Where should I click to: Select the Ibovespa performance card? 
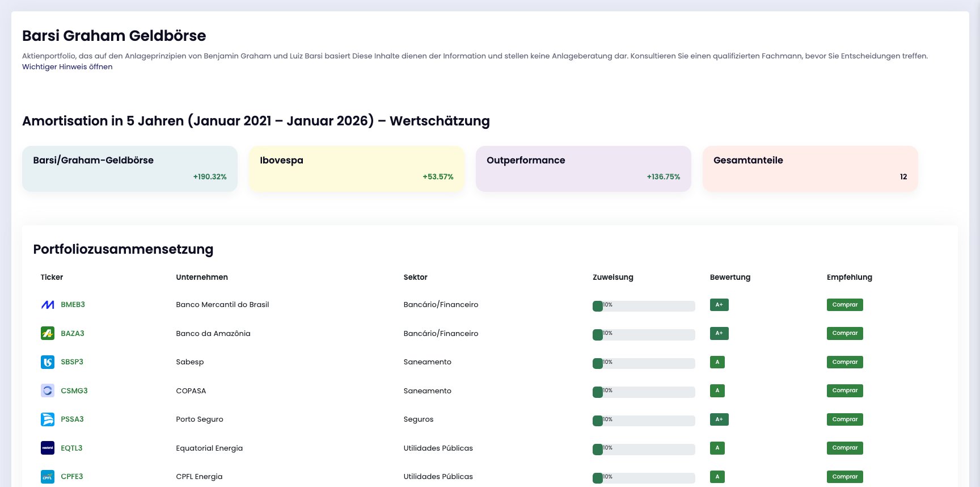point(357,169)
